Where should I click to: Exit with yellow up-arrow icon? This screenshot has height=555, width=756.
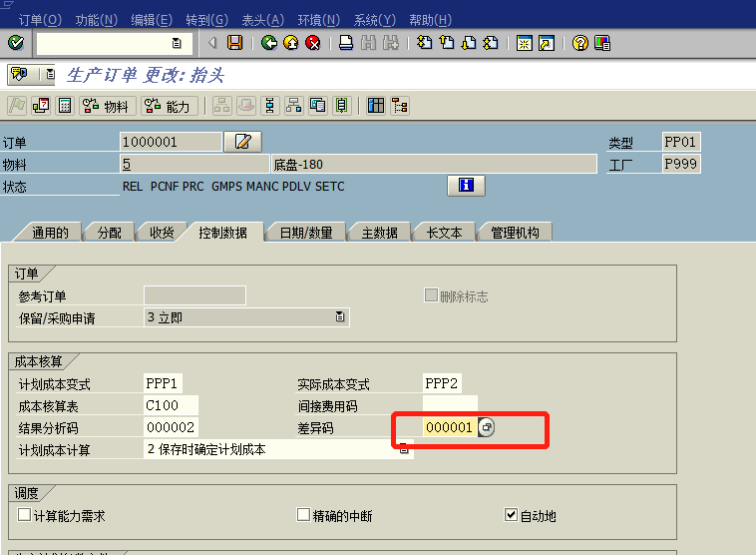291,43
